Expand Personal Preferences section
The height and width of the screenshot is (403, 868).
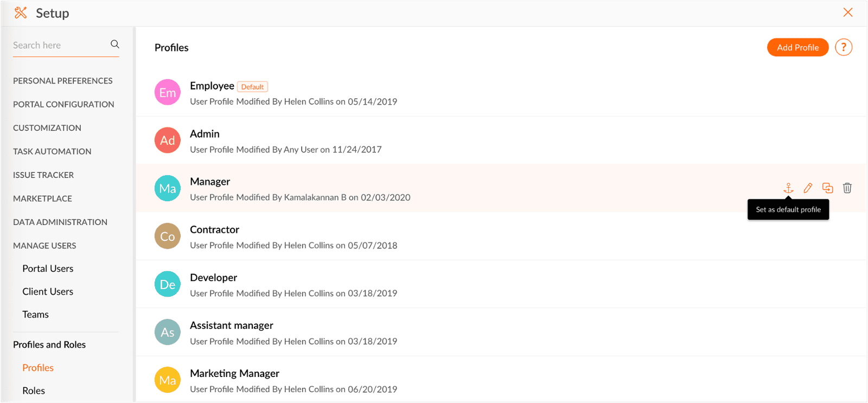tap(63, 81)
